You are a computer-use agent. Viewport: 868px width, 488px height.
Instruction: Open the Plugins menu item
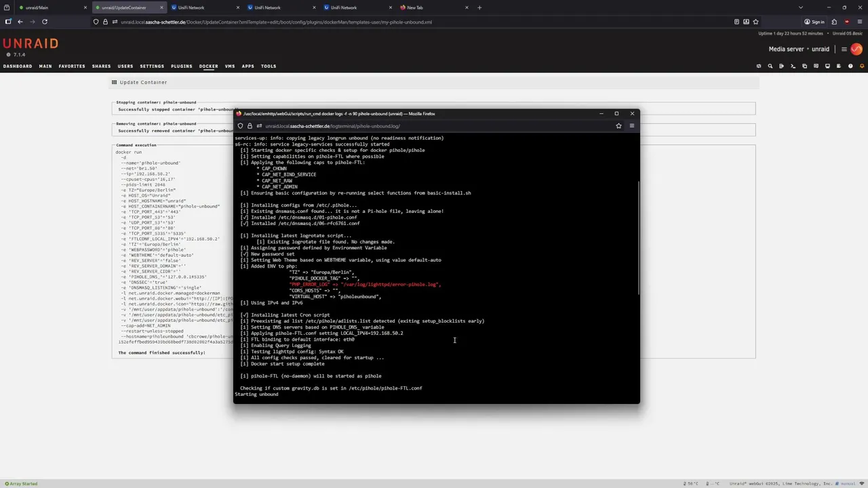[182, 66]
